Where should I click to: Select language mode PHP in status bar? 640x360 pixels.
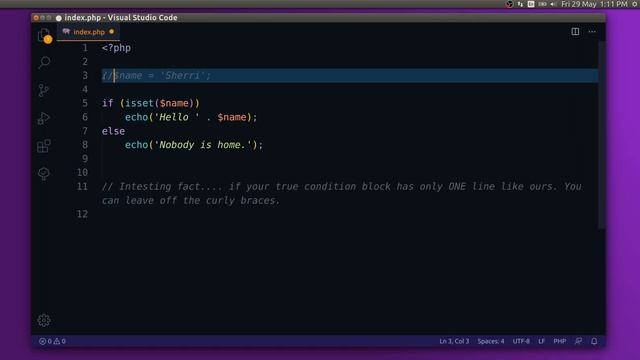point(560,341)
